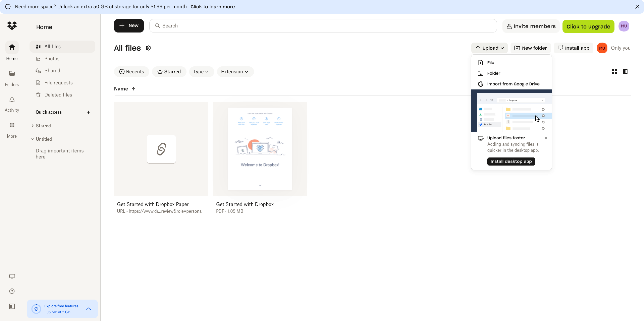Screen dimensions: 644x321
Task: Click the Dropbox logo icon
Action: coord(12,25)
